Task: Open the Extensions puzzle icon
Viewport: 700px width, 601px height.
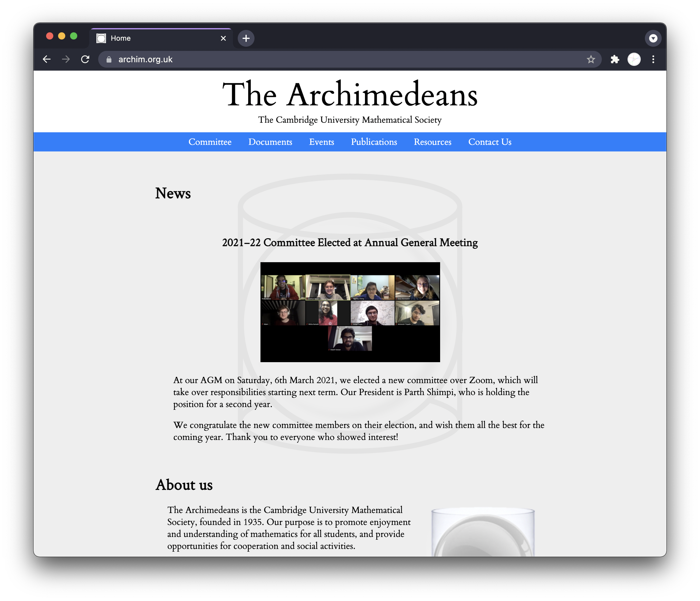Action: tap(615, 60)
